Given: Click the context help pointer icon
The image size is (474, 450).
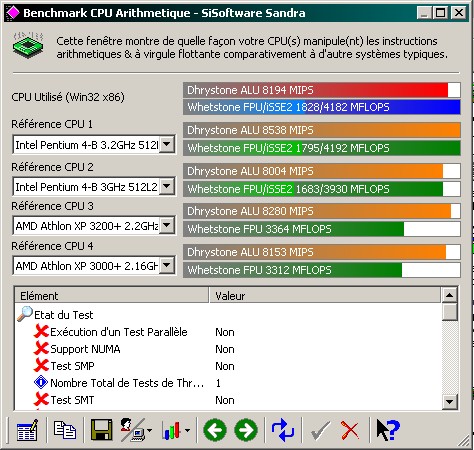Looking at the screenshot, I should point(388,430).
